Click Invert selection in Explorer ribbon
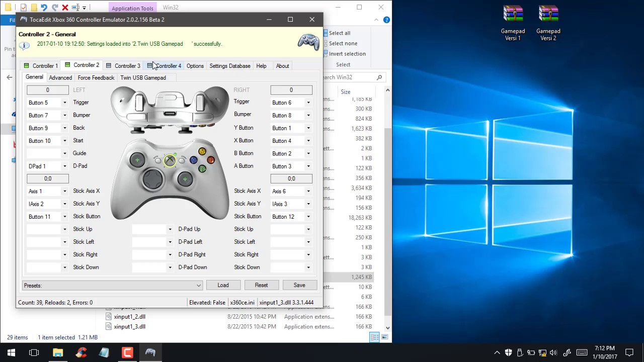This screenshot has height=362, width=644. click(x=347, y=54)
